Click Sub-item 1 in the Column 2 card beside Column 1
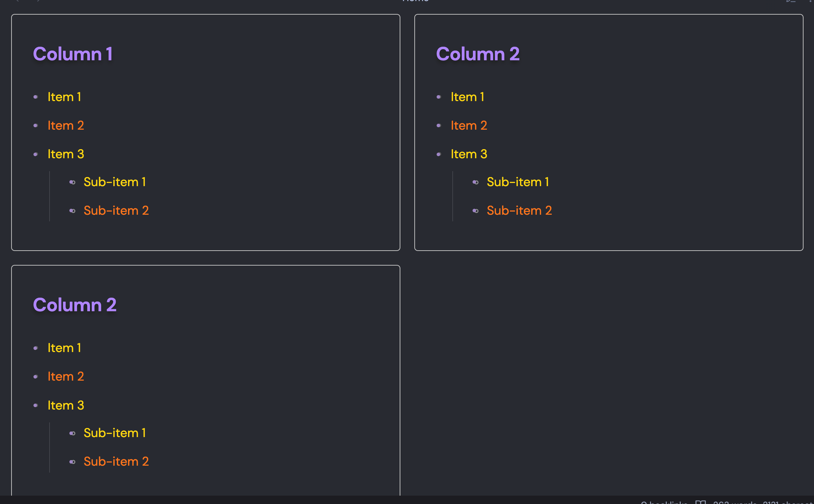 click(518, 182)
